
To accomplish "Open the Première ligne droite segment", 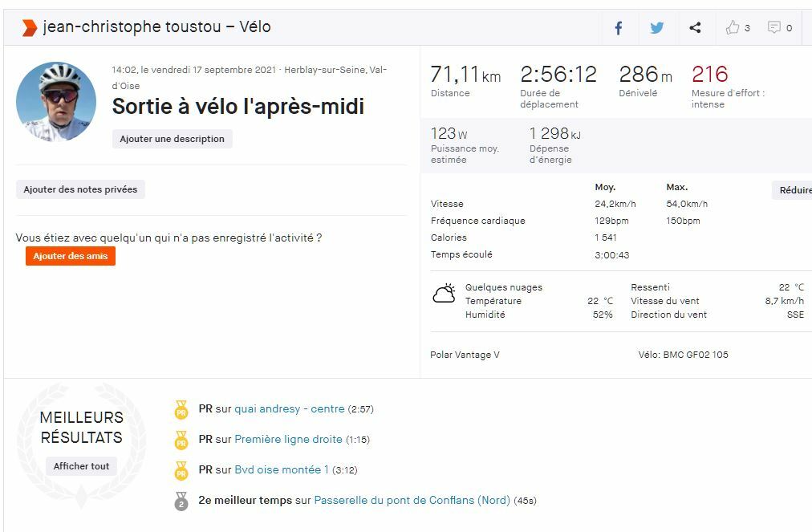I will click(288, 440).
